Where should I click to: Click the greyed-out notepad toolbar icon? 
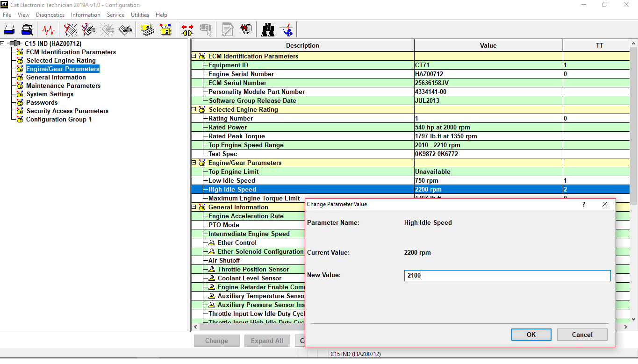[228, 30]
